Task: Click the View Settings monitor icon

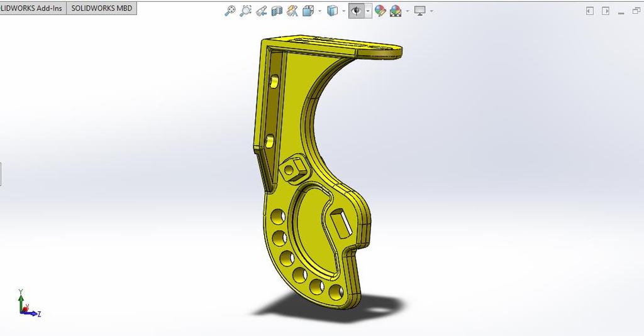Action: click(x=419, y=11)
